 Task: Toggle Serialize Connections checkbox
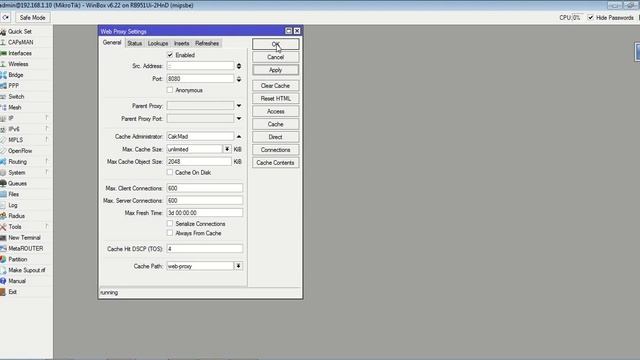pos(170,224)
